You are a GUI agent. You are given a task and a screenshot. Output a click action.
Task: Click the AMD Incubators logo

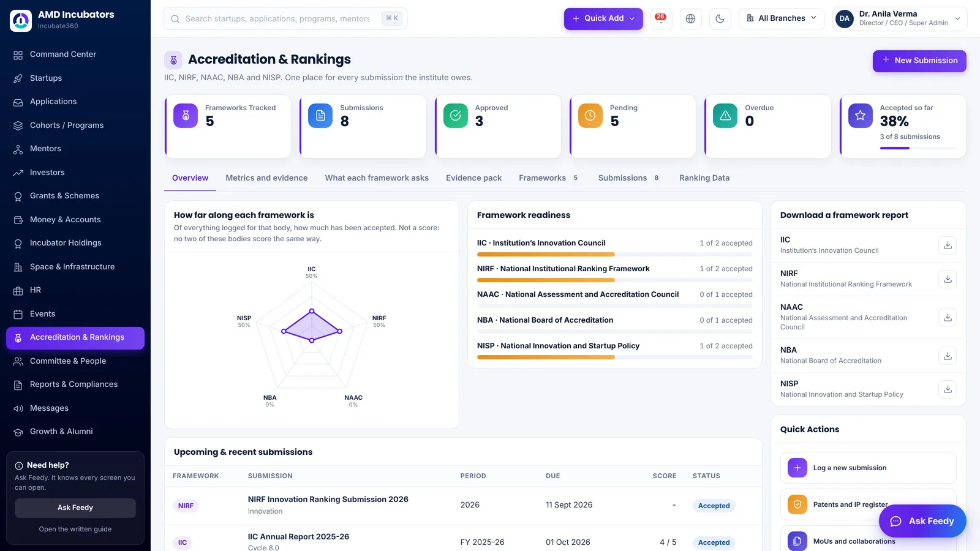(x=21, y=20)
